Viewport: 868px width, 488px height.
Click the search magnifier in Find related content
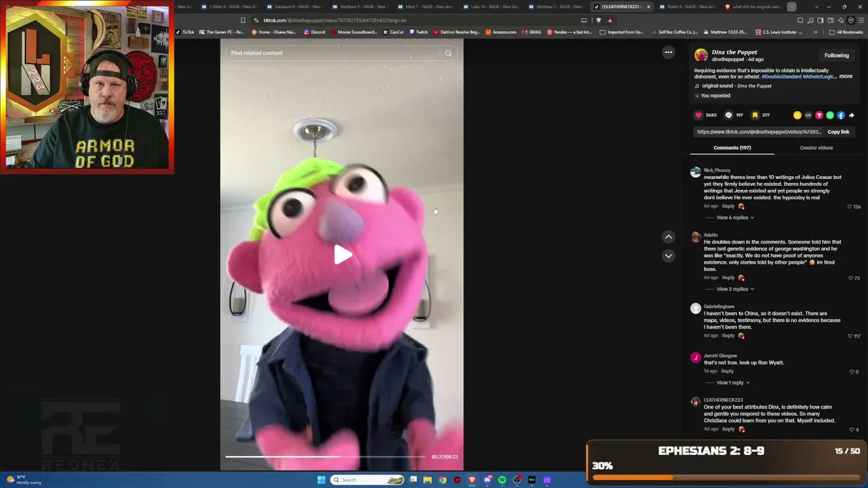(x=448, y=53)
